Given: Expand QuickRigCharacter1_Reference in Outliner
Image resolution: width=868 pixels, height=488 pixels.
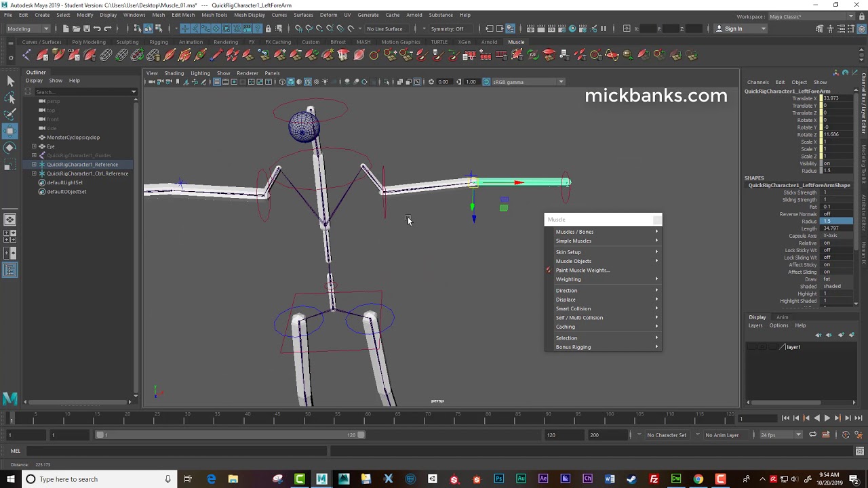Looking at the screenshot, I should tap(34, 165).
